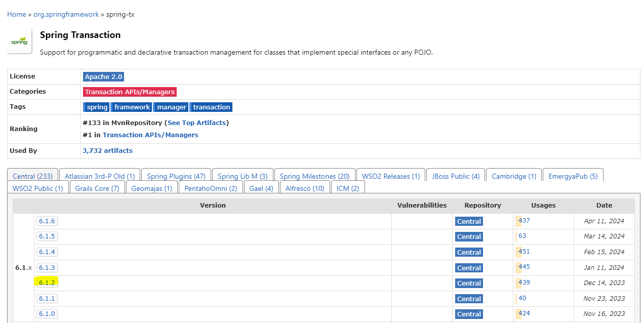Viewport: 644px width, 323px height.
Task: Go to Home breadcrumb link
Action: coord(17,14)
